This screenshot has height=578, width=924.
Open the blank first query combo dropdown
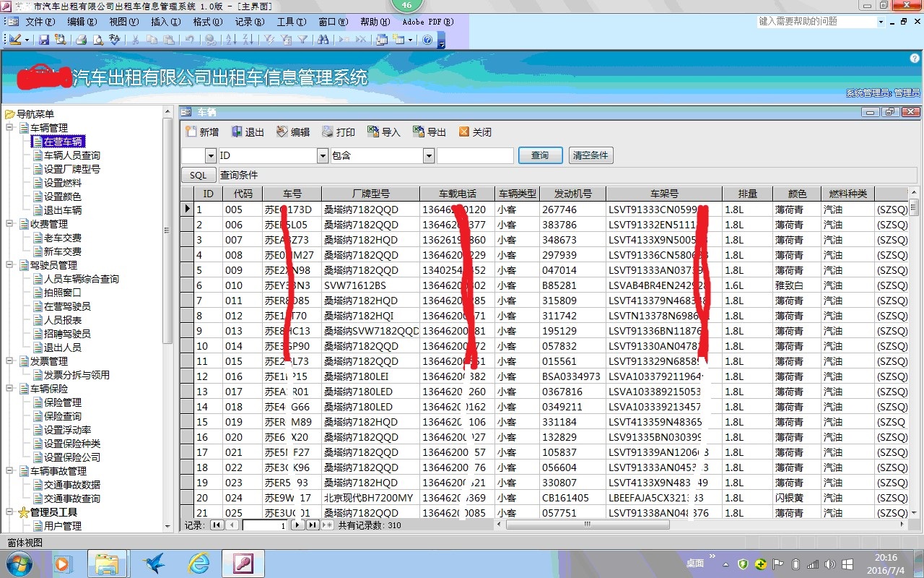[x=211, y=155]
